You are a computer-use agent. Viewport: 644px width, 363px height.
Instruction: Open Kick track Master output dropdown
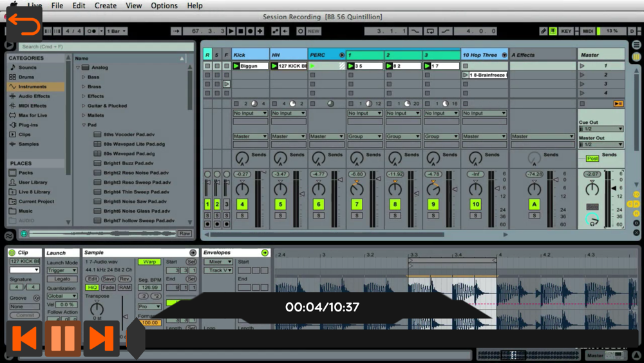pos(250,136)
